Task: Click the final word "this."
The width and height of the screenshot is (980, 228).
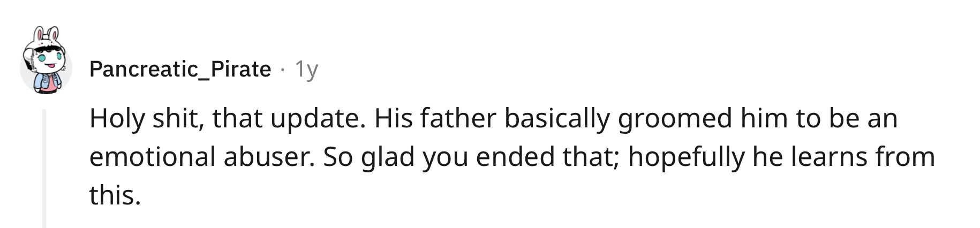Action: (x=115, y=195)
